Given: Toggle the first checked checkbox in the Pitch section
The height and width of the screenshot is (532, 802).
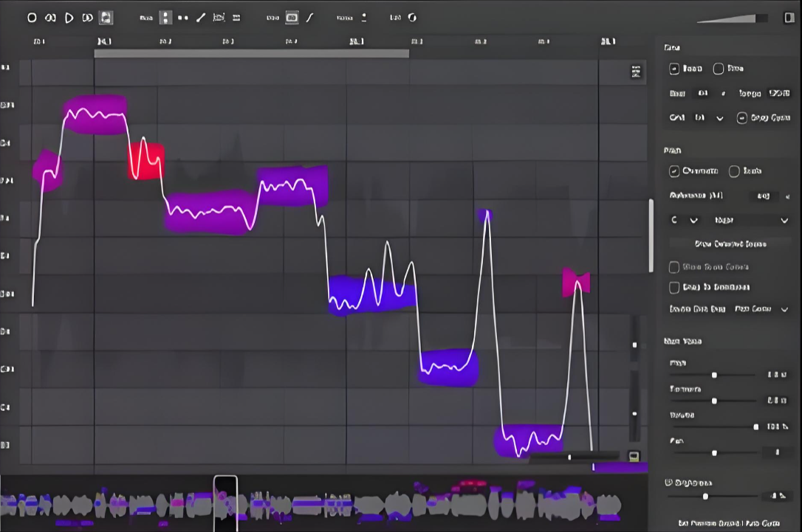Looking at the screenshot, I should click(674, 171).
